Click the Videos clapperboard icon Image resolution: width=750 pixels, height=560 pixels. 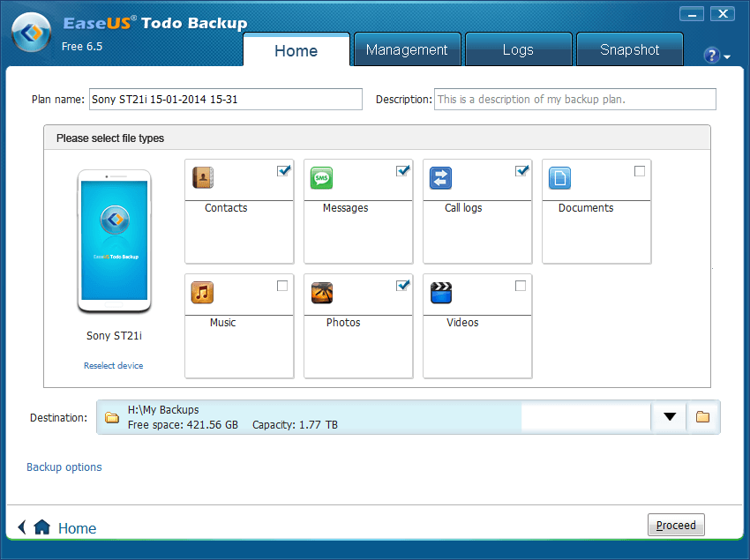click(x=440, y=292)
